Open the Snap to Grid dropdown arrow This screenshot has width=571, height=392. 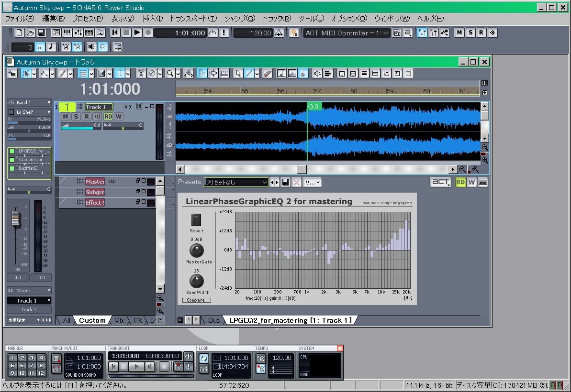click(91, 74)
